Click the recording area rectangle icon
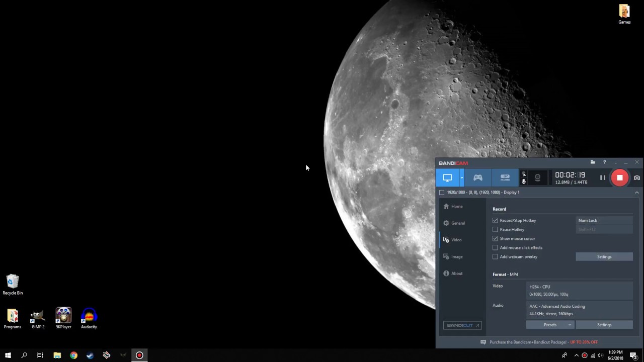The height and width of the screenshot is (362, 644). tap(442, 193)
